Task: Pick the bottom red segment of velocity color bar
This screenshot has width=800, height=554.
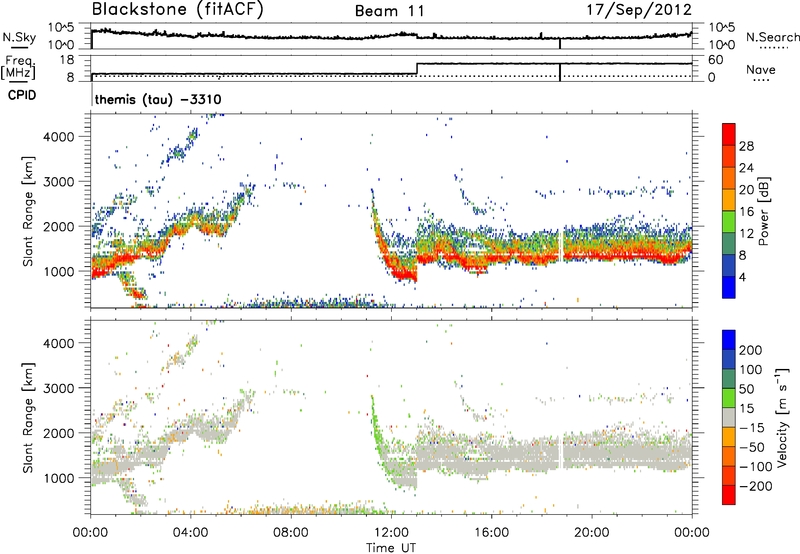Action: coord(729,495)
